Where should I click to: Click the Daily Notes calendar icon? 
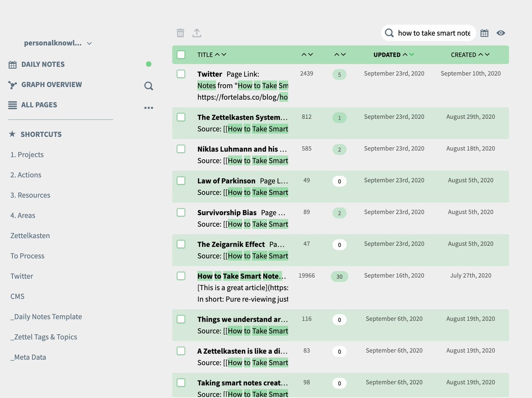tap(12, 64)
